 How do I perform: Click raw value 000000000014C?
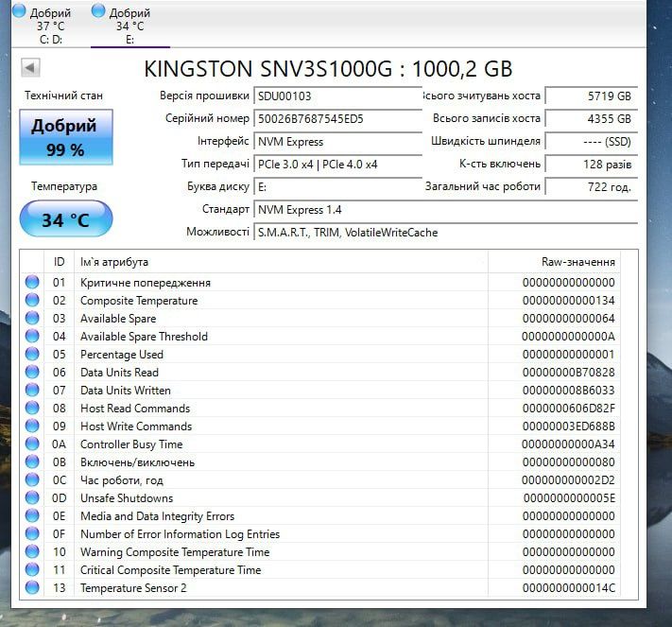tap(569, 588)
